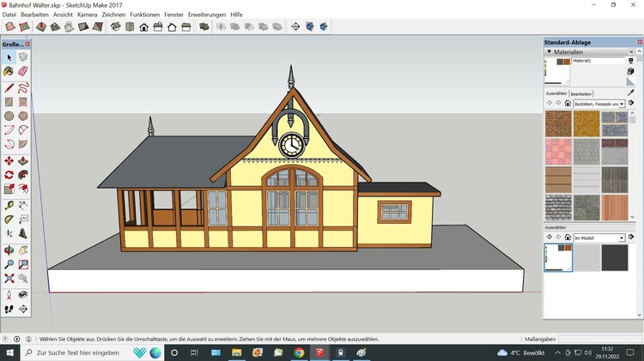
Task: Pick the pink Eraser tool
Action: click(23, 71)
